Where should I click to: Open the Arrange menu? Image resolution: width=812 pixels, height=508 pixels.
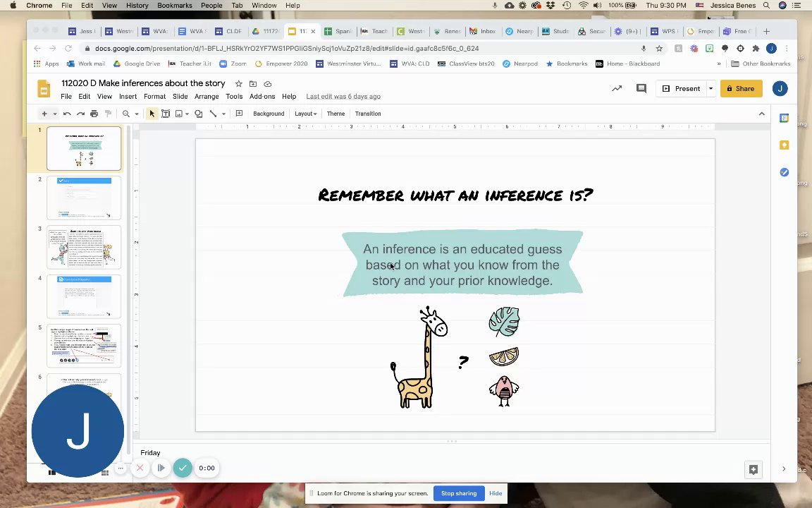pyautogui.click(x=207, y=97)
